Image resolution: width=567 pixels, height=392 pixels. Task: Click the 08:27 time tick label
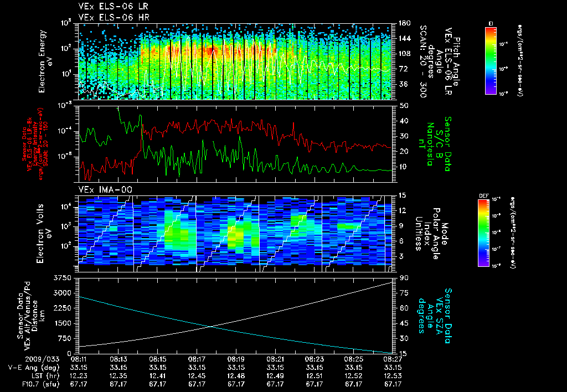(393, 359)
